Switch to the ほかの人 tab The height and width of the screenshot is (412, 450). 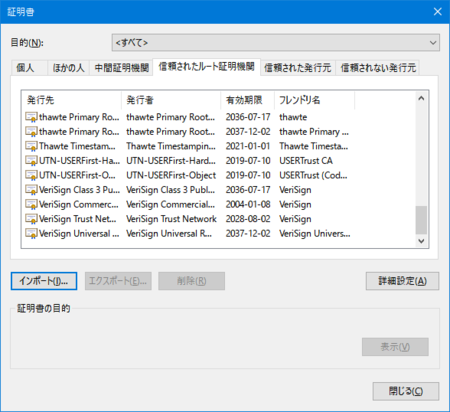tap(68, 68)
